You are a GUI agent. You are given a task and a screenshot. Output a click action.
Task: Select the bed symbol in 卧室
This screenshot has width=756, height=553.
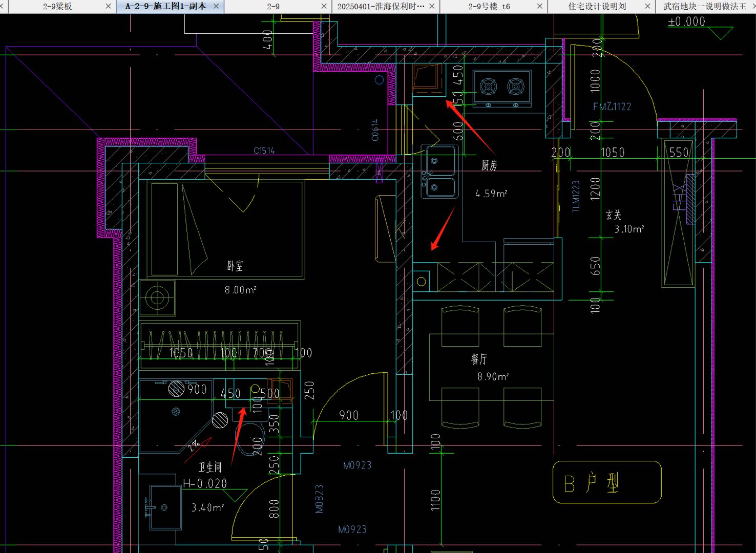225,229
